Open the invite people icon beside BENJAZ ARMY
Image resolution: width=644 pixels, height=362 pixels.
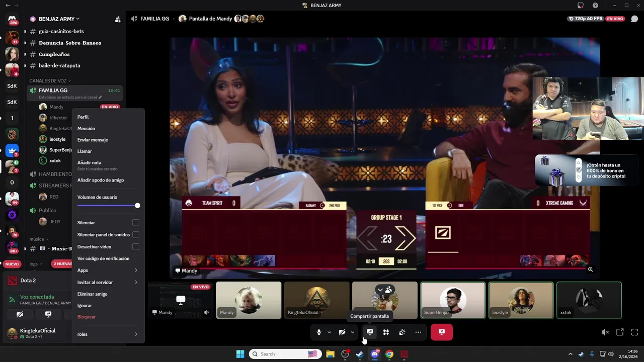118,19
